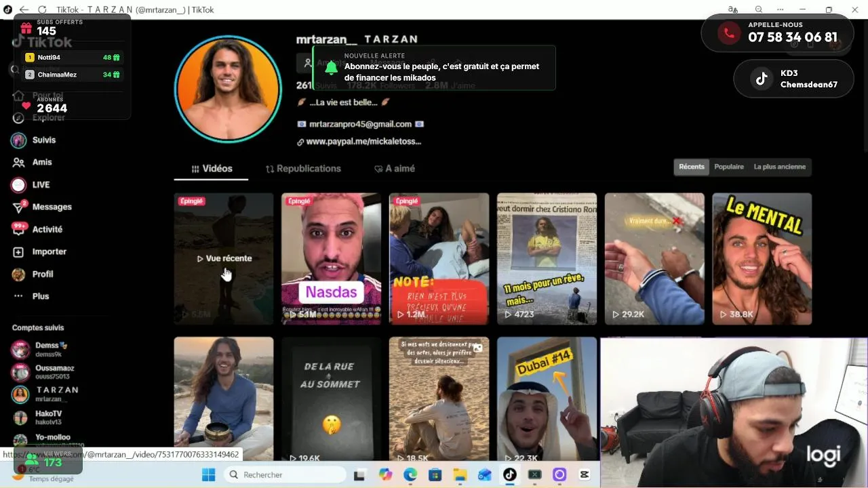Image resolution: width=868 pixels, height=488 pixels.
Task: Open the translate page icon
Action: tap(732, 9)
